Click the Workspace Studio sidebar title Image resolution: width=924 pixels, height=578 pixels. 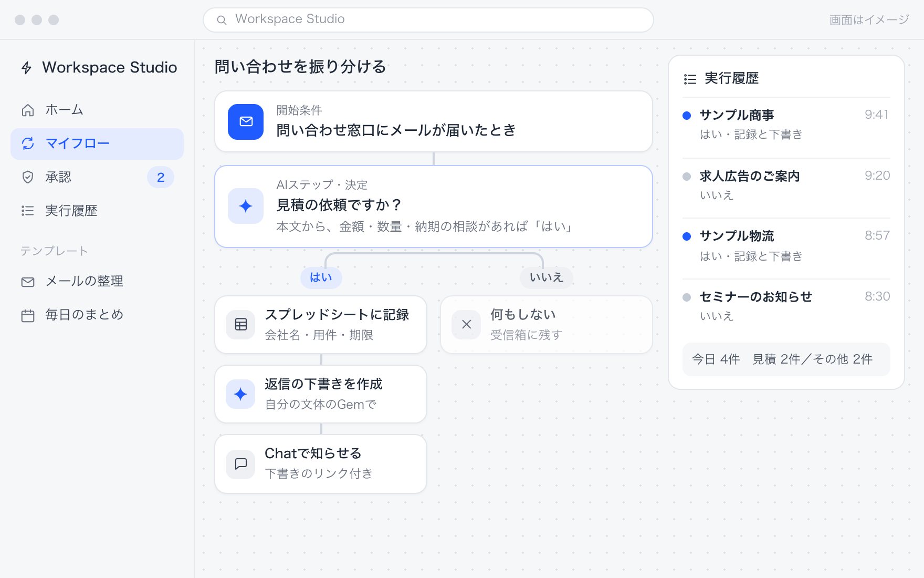point(110,67)
